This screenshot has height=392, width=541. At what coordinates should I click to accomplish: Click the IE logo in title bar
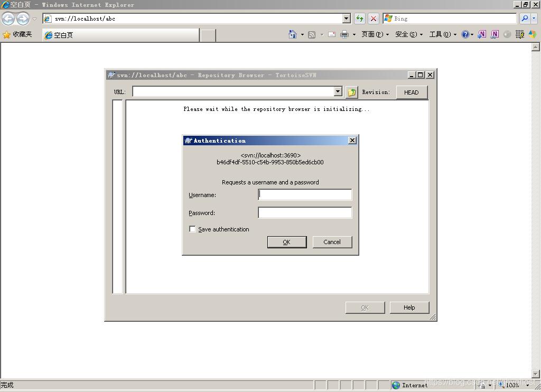[5, 4]
